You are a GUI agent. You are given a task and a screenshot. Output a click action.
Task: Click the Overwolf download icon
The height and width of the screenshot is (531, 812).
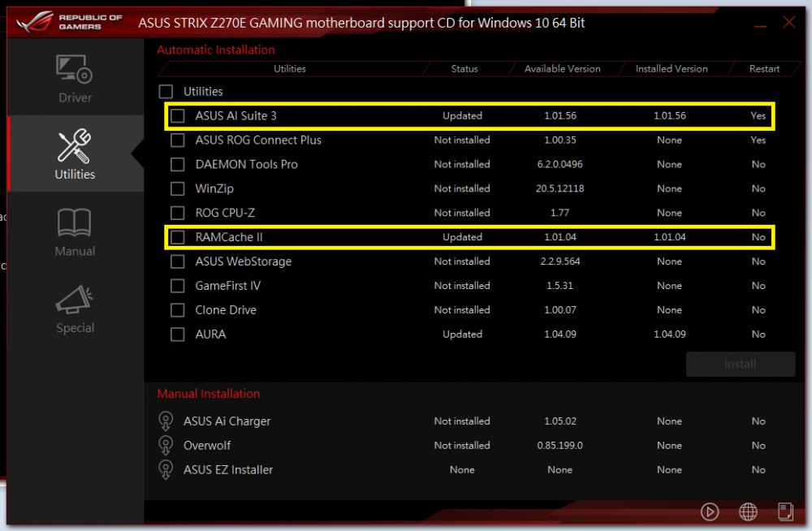coord(166,446)
